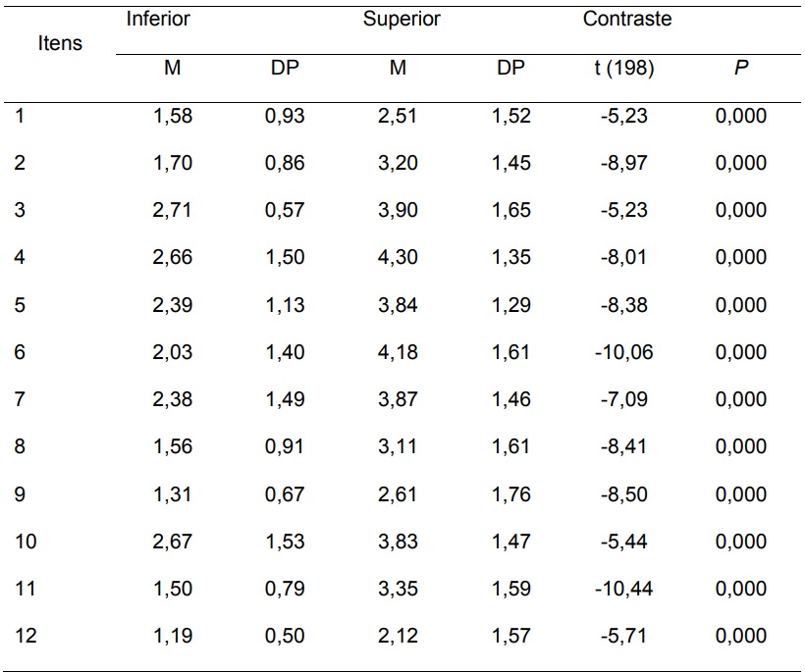Select the "Contraste" group header
Image resolution: width=805 pixels, height=672 pixels.
click(x=627, y=20)
